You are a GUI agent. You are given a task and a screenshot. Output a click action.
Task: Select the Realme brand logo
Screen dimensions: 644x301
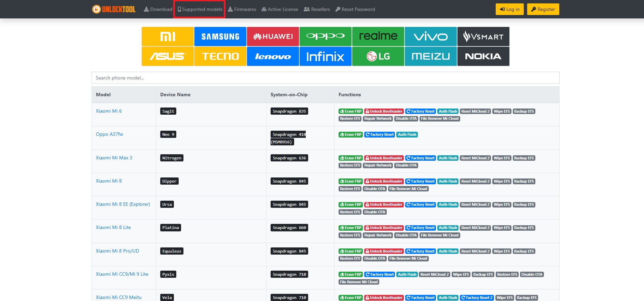click(378, 37)
